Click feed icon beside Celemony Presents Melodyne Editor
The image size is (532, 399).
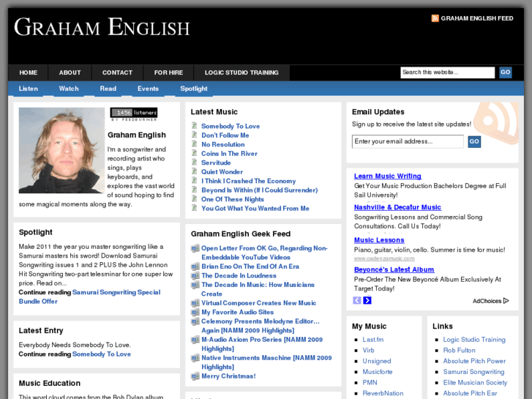[x=195, y=321]
